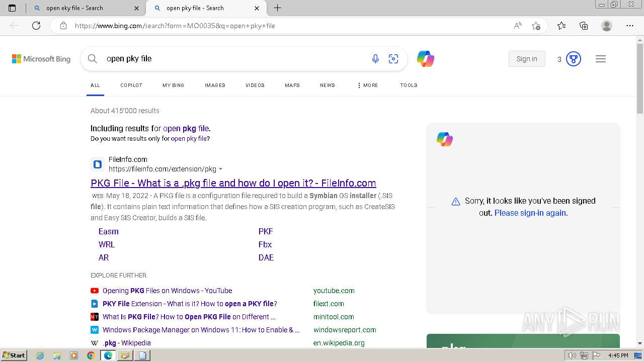Click the Sign in button
Screen dimensions: 644x362
pos(527,59)
